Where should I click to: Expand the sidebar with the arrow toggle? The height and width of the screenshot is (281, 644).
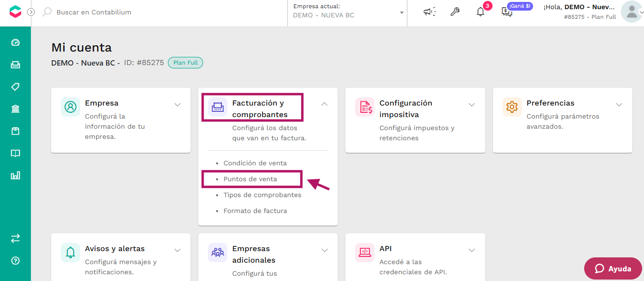pos(31,12)
